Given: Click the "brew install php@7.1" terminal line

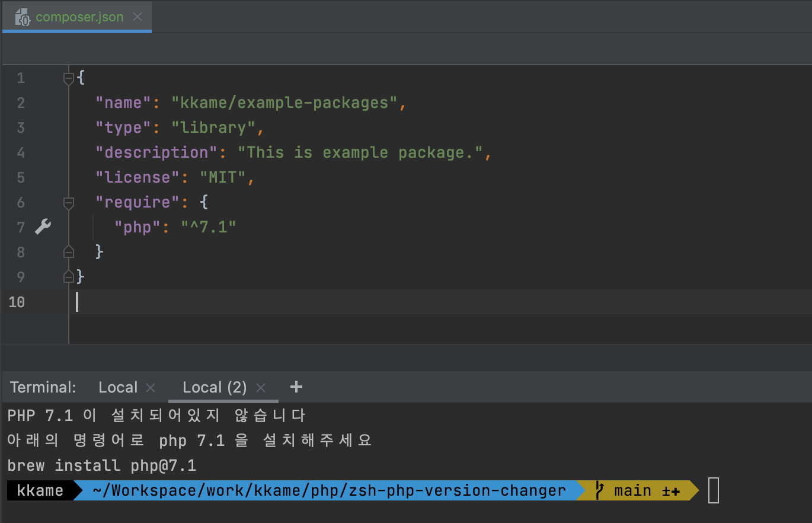Looking at the screenshot, I should 102,465.
